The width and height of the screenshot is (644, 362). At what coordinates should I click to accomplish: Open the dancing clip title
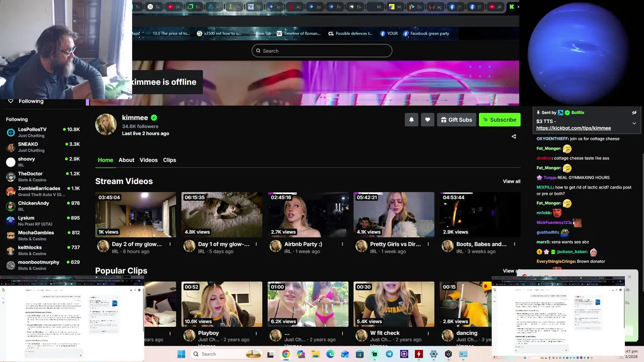pos(467,333)
